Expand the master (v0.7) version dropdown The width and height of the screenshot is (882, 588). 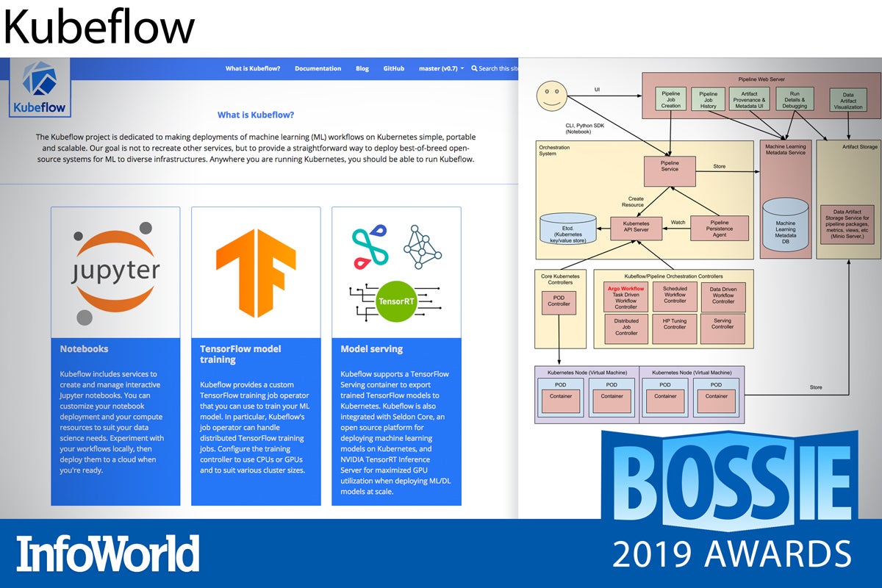pos(441,68)
